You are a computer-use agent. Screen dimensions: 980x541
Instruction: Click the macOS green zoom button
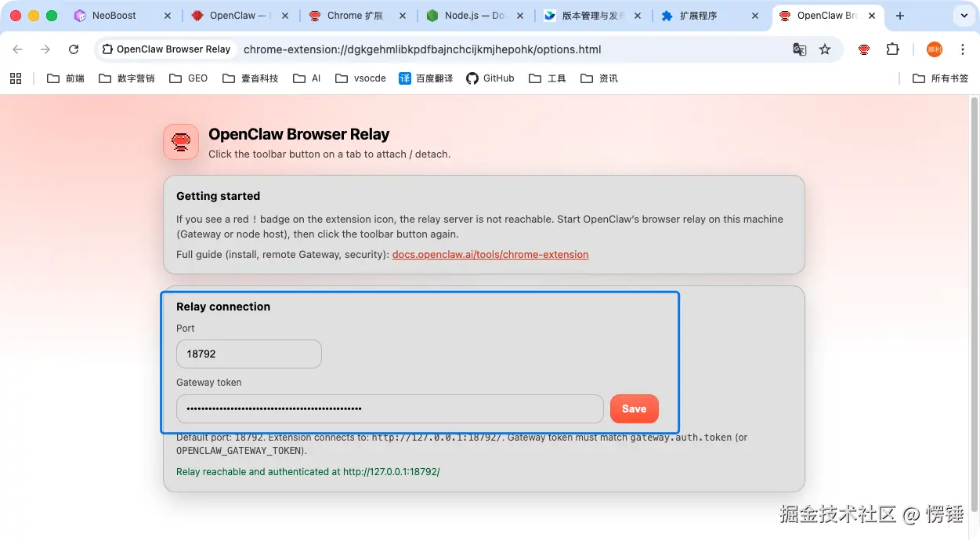pyautogui.click(x=52, y=16)
